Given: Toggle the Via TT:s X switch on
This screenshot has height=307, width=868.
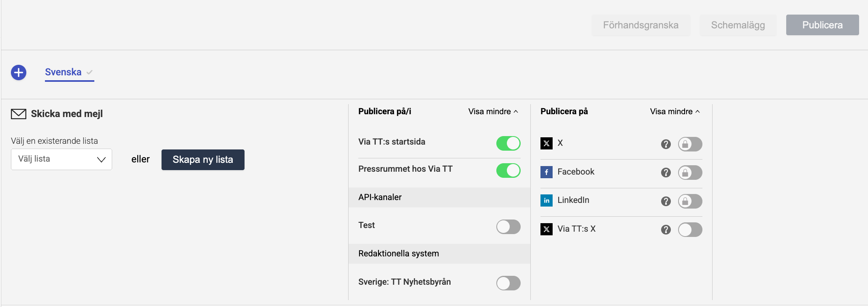Looking at the screenshot, I should click(690, 230).
